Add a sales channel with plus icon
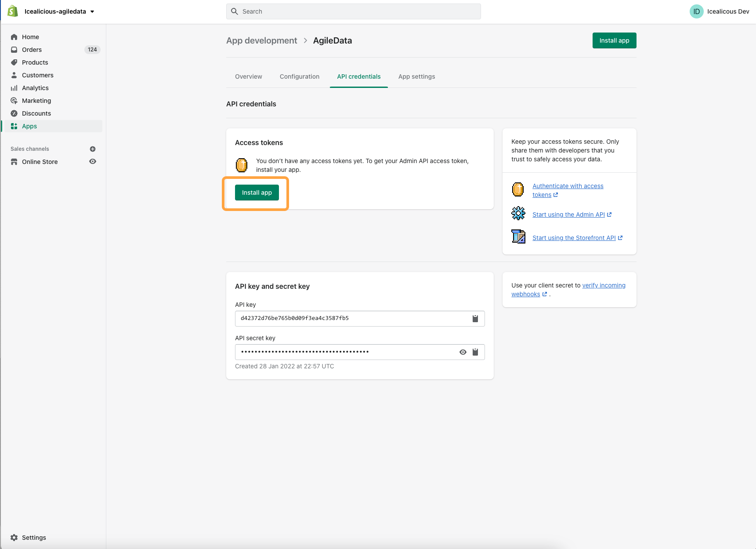Image resolution: width=756 pixels, height=549 pixels. 93,149
